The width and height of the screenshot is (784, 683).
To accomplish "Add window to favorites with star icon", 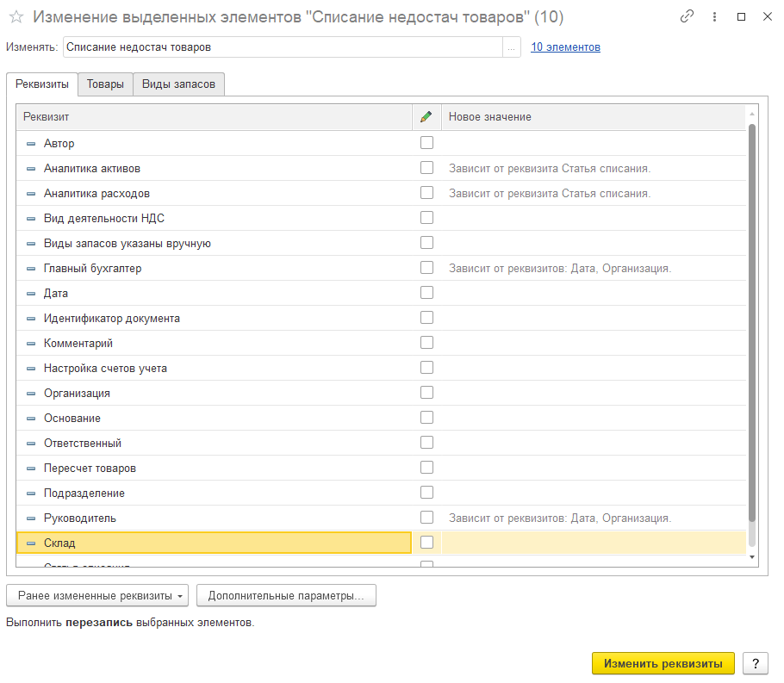I will pyautogui.click(x=16, y=17).
